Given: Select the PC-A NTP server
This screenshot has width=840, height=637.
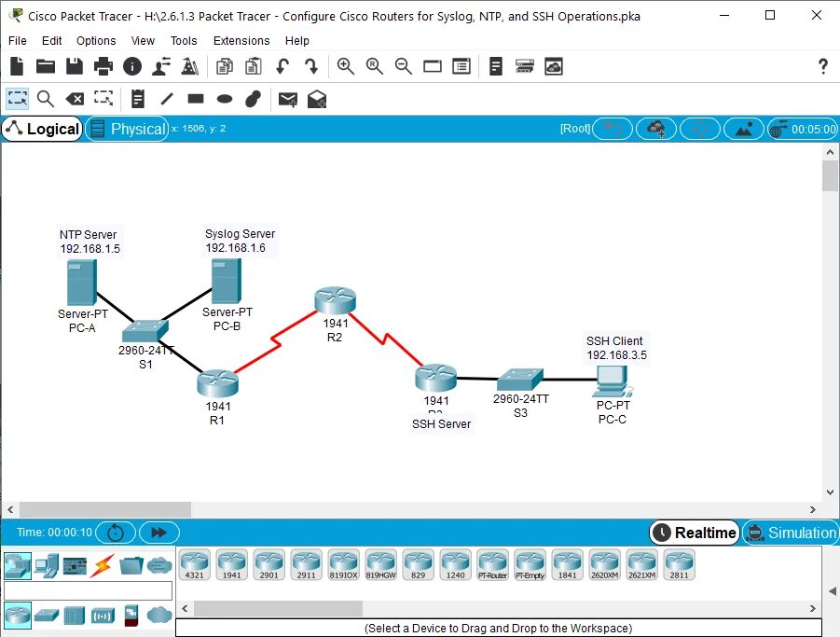Looking at the screenshot, I should coord(82,283).
